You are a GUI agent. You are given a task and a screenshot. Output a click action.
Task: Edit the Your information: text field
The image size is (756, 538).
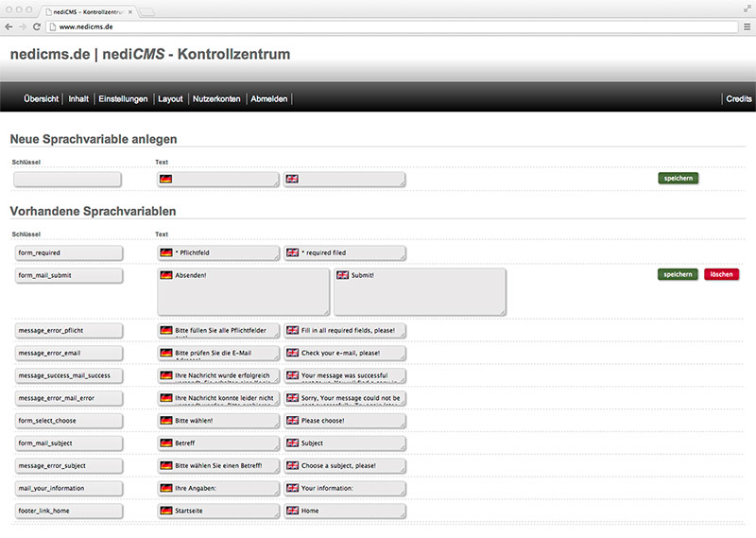[345, 488]
